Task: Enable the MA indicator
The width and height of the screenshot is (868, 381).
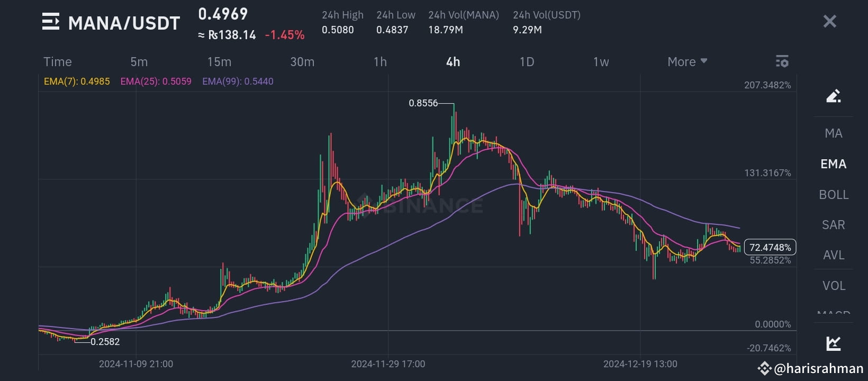Action: [x=833, y=133]
